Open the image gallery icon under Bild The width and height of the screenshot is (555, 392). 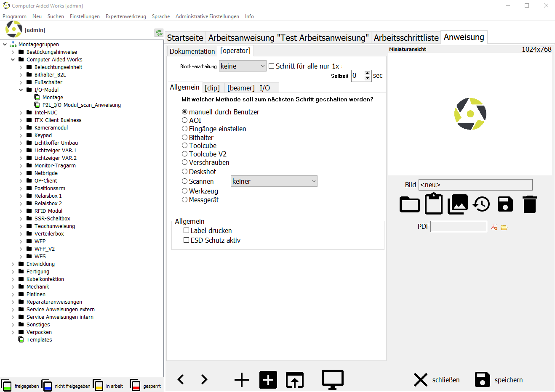457,204
